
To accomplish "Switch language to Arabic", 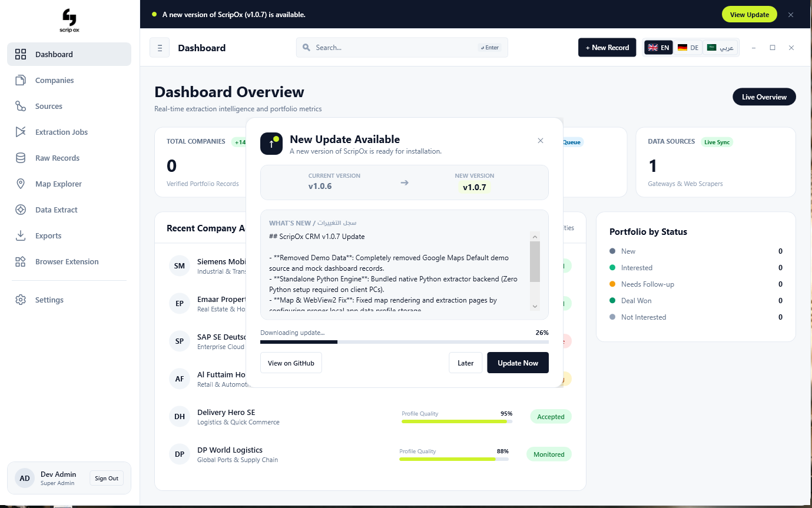I will click(x=721, y=48).
